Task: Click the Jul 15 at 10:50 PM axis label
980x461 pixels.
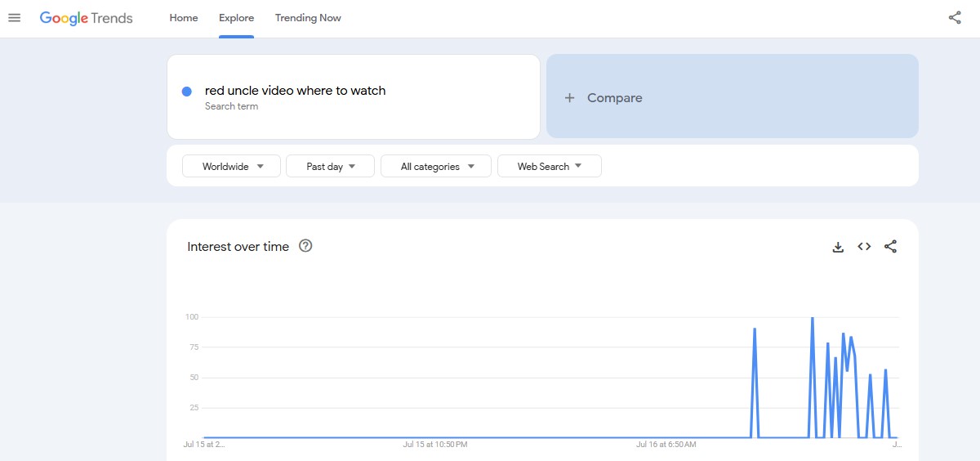Action: click(435, 445)
